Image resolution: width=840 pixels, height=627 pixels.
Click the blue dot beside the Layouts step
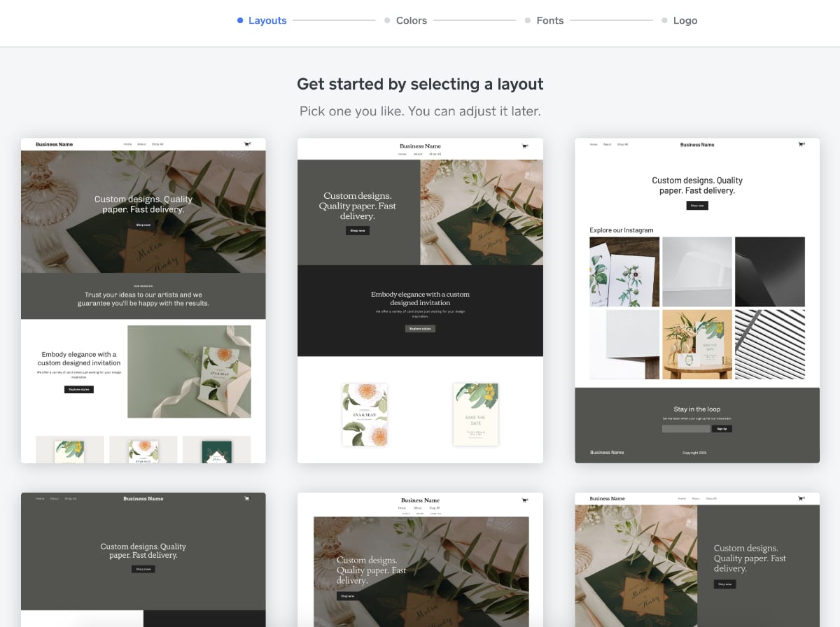[240, 20]
